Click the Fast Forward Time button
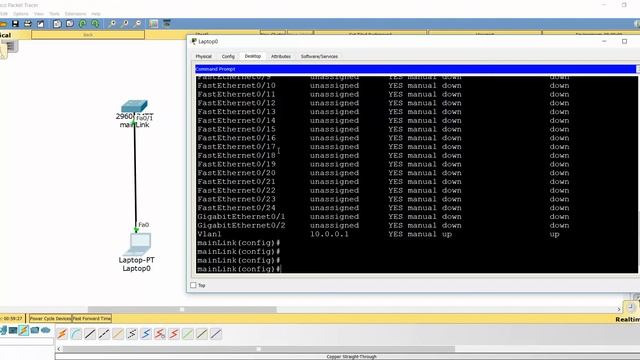Image resolution: width=640 pixels, height=360 pixels. [x=92, y=318]
